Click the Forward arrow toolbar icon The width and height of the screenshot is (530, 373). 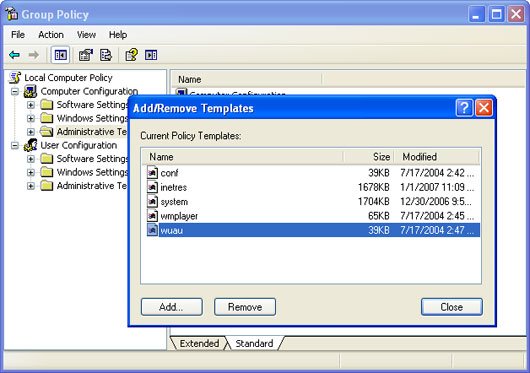coord(33,55)
